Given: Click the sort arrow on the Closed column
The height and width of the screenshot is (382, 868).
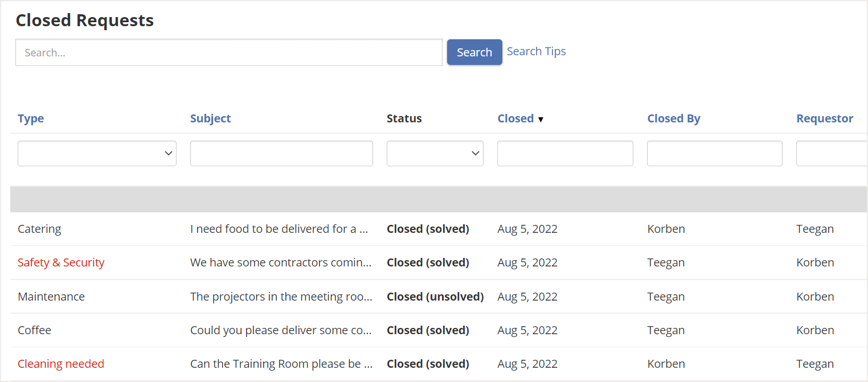Looking at the screenshot, I should coord(540,119).
